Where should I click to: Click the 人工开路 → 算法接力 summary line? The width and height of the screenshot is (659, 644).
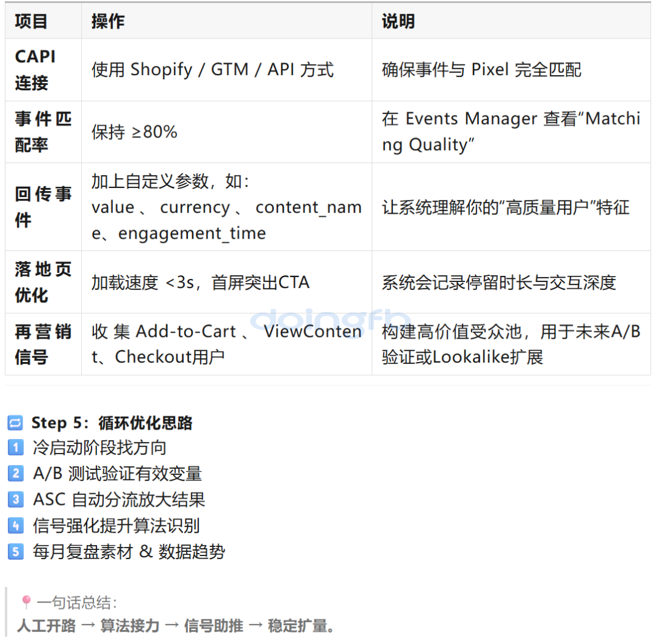tap(176, 626)
